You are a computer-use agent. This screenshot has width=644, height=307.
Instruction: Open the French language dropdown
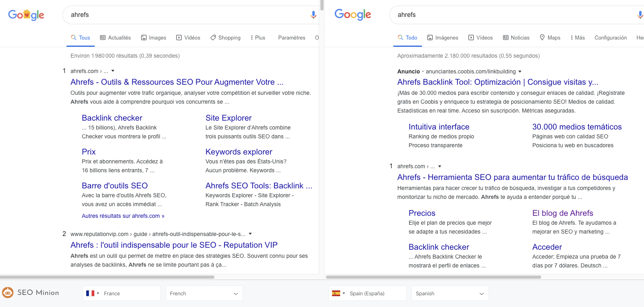204,293
